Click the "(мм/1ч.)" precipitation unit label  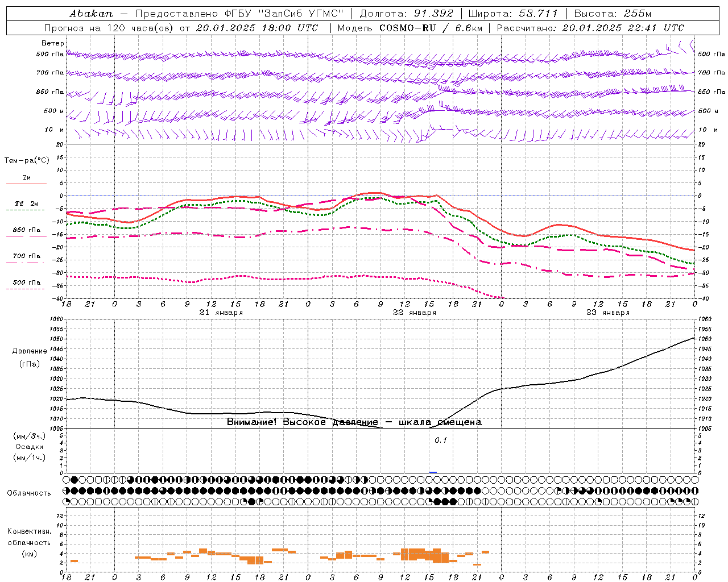[x=30, y=458]
